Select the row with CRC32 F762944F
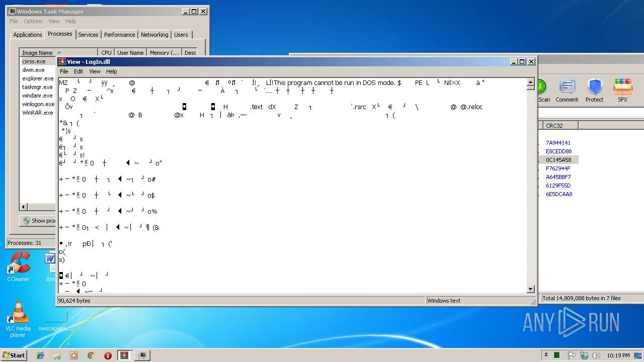Viewport: 644px width, 362px height. click(558, 168)
